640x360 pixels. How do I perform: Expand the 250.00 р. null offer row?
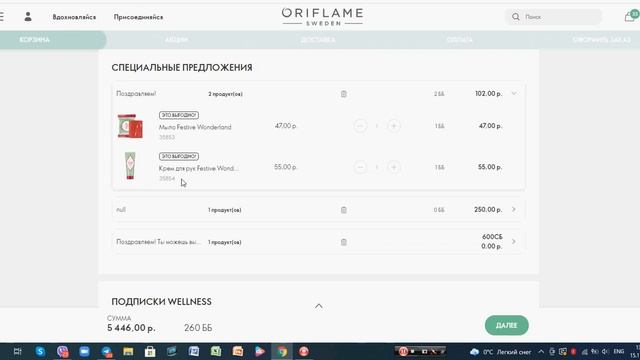point(514,209)
